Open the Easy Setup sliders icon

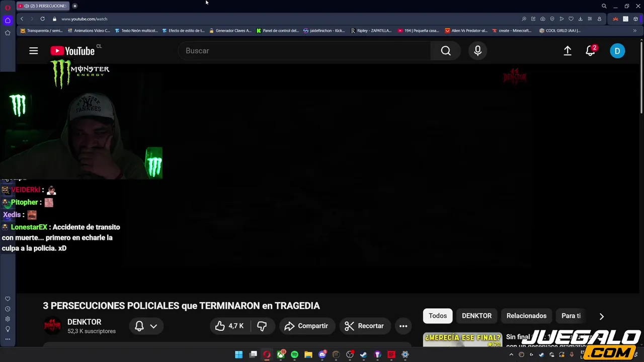(x=590, y=19)
